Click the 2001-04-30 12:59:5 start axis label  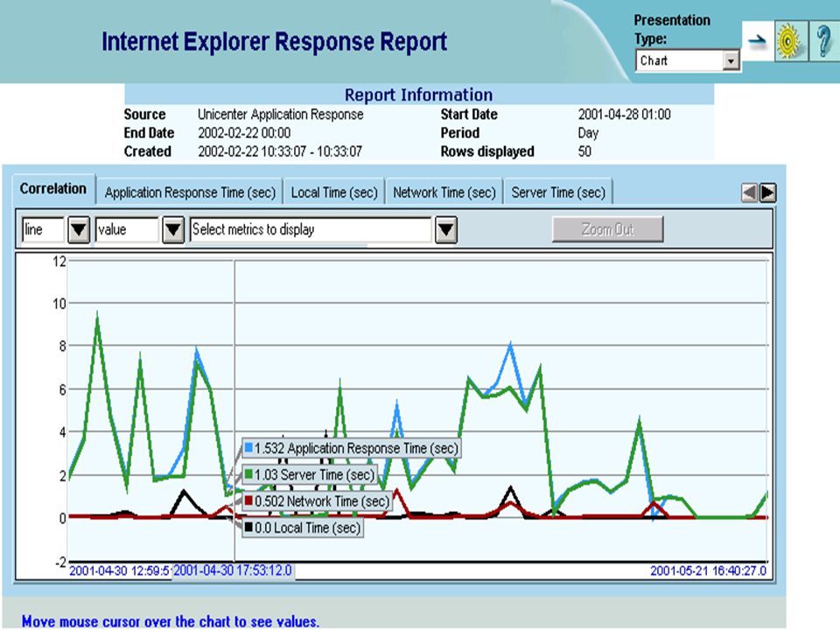(x=120, y=570)
